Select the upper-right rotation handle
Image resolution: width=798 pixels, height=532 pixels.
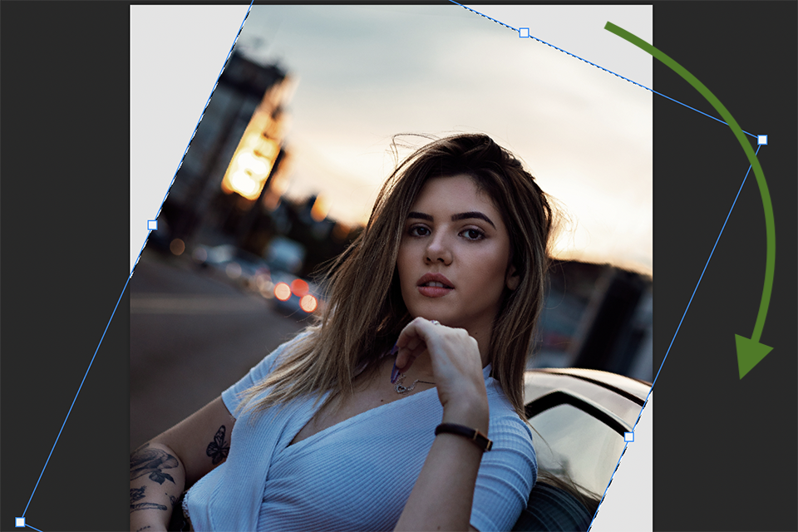click(x=761, y=139)
